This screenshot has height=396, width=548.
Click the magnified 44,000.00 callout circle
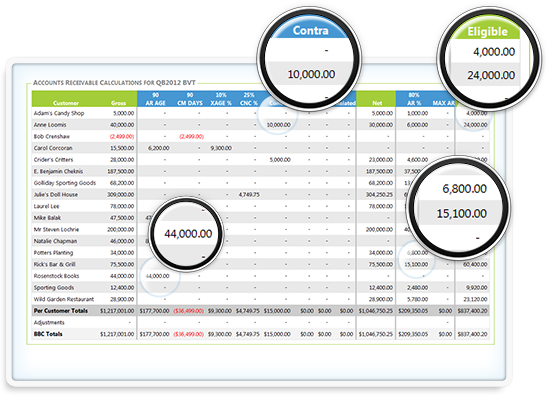pyautogui.click(x=187, y=234)
